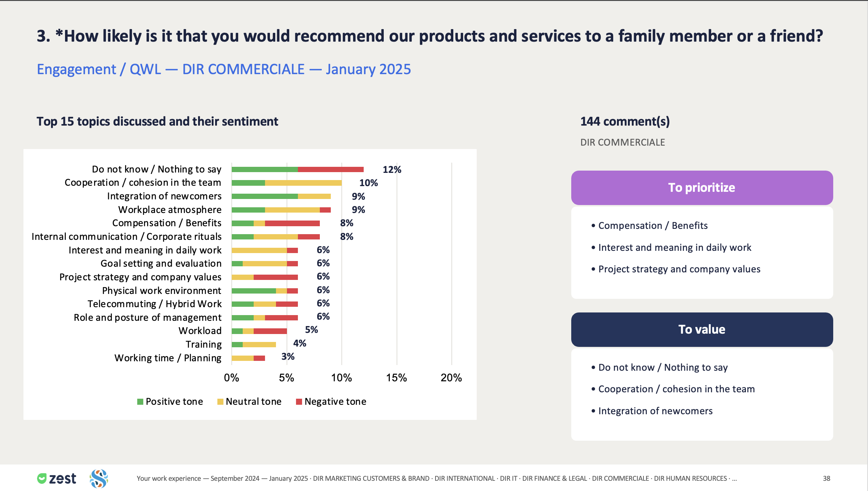Click the Training bar's 4% value label

(300, 343)
